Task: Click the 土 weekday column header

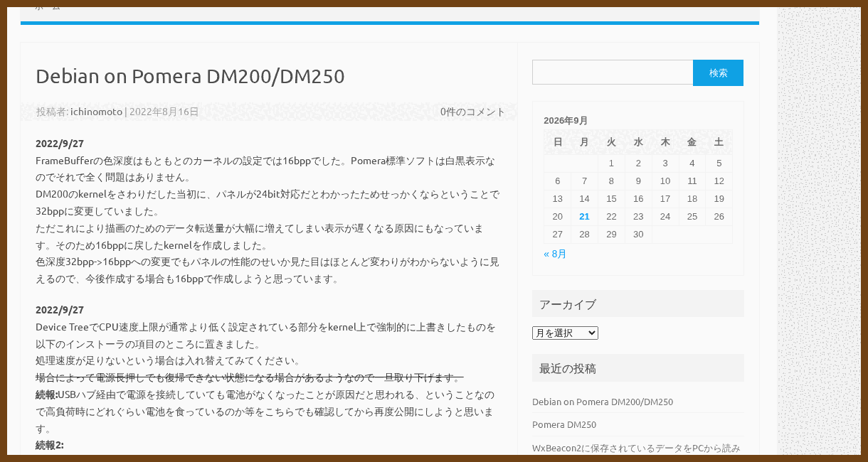Action: [x=719, y=142]
